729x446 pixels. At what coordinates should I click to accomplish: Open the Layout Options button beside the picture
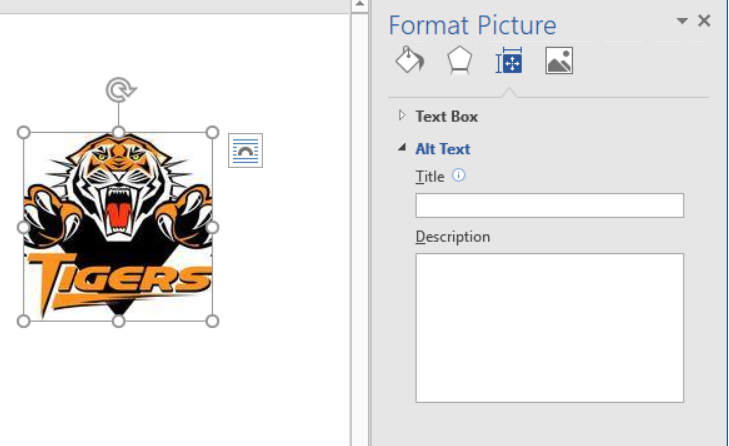(245, 150)
